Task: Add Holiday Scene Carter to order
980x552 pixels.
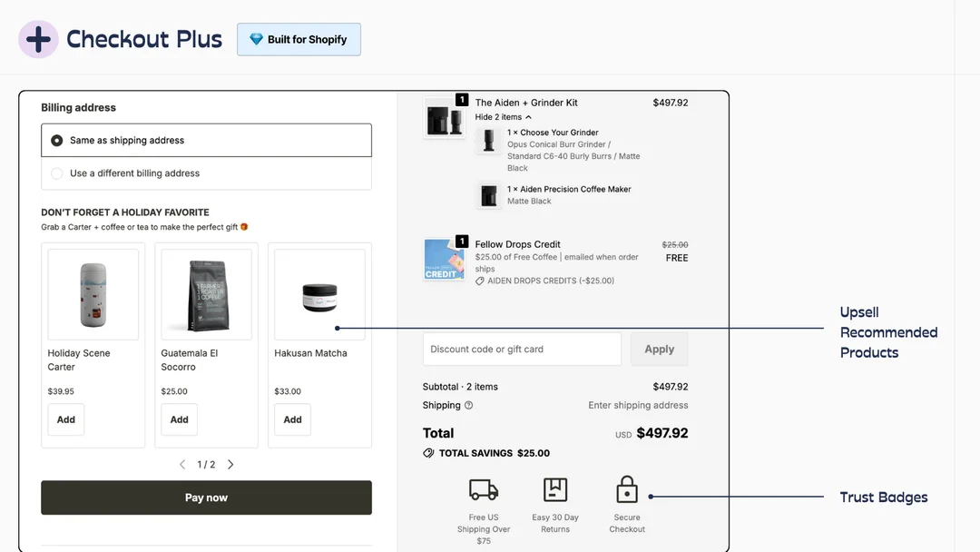Action: click(x=65, y=419)
